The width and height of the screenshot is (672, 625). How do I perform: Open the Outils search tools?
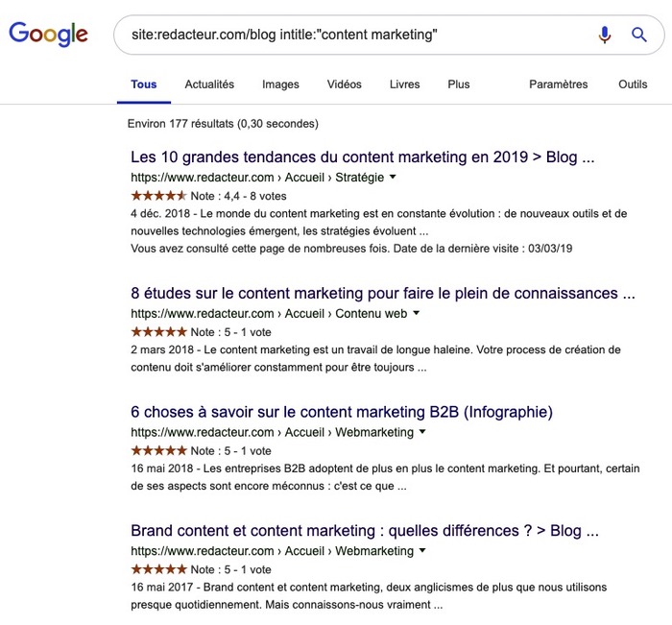click(633, 84)
